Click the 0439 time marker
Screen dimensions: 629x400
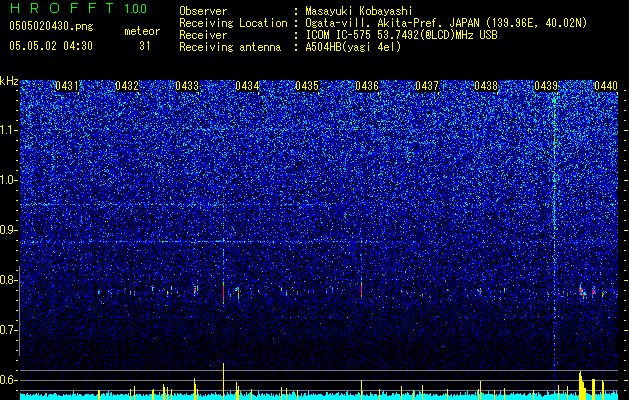coord(546,86)
